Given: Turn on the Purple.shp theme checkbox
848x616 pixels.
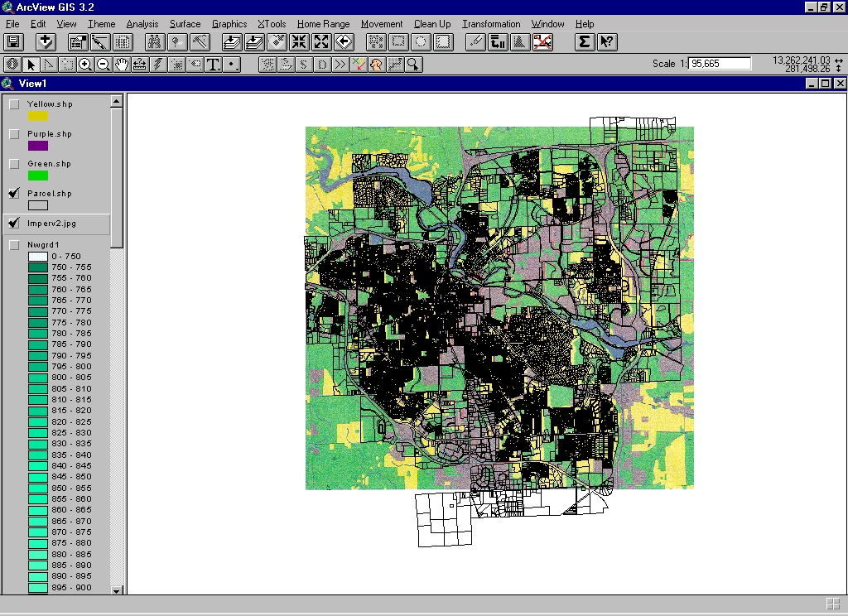Looking at the screenshot, I should (14, 134).
